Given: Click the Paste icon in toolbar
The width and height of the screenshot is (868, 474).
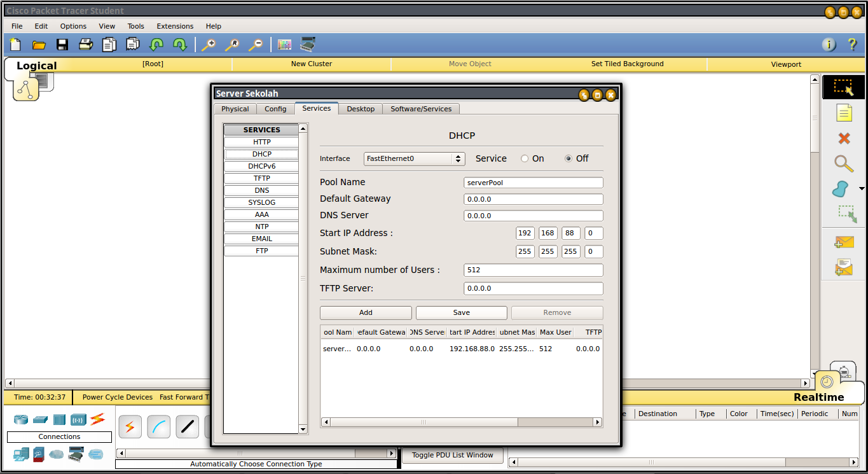Looking at the screenshot, I should click(x=133, y=45).
